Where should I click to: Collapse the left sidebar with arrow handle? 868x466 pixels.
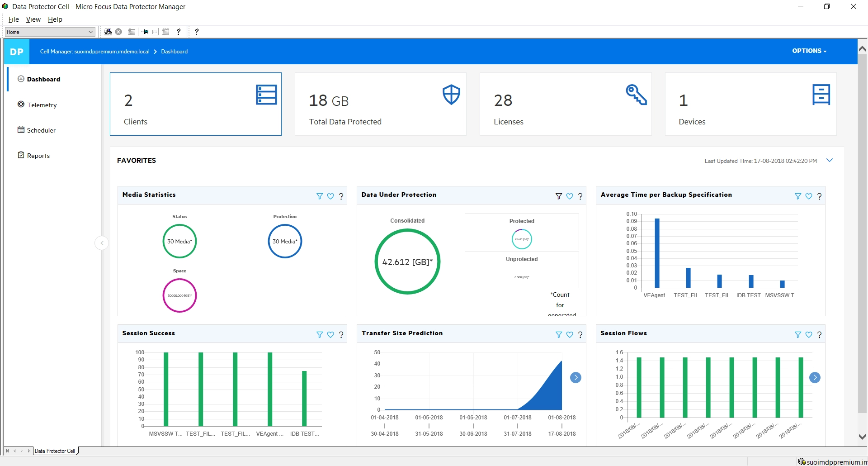[102, 243]
